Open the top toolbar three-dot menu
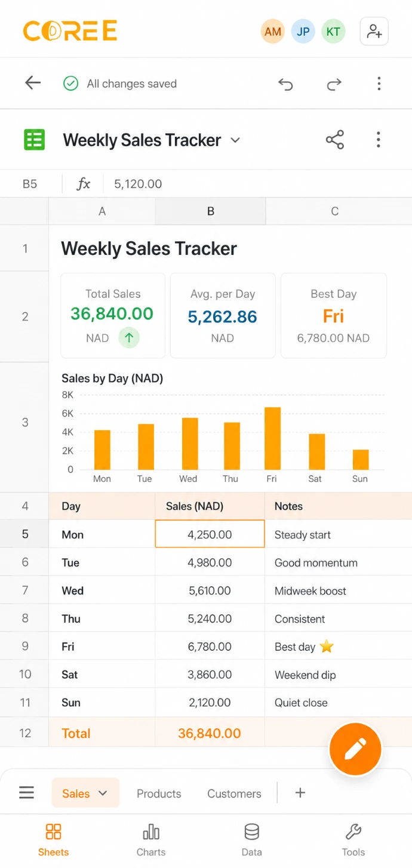The height and width of the screenshot is (868, 412). click(x=379, y=84)
